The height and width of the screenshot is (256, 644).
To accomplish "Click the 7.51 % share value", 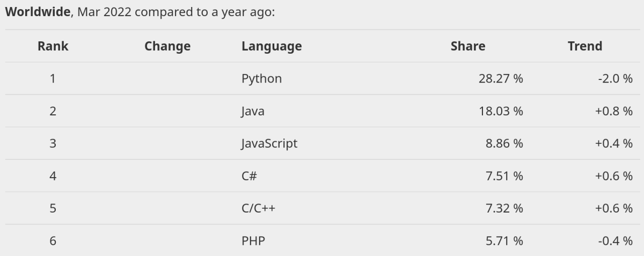I will point(503,176).
